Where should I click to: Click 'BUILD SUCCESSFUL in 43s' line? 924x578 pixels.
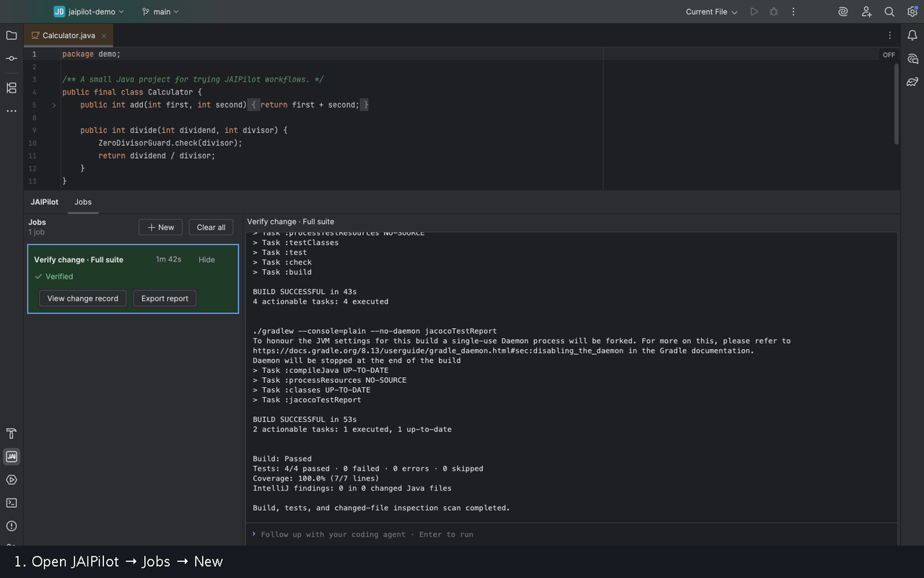[x=305, y=292]
